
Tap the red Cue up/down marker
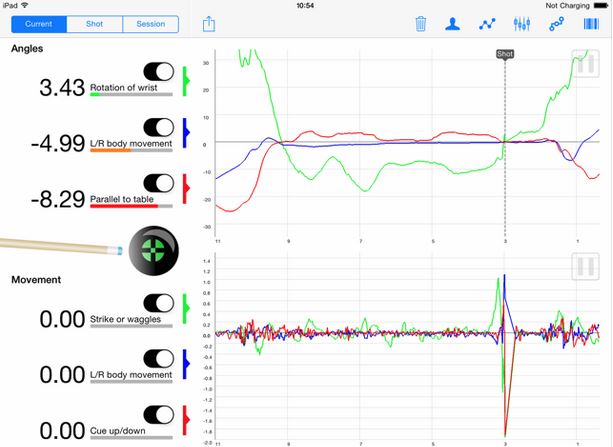pos(186,420)
